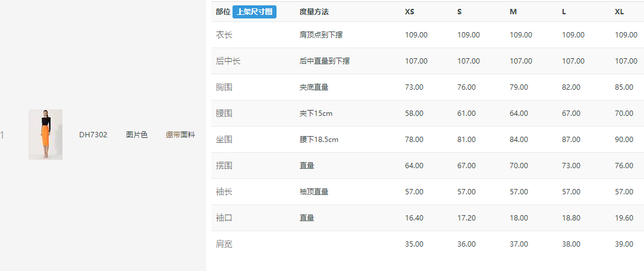Click 袖长 M value 57.00
This screenshot has width=644, height=271.
[519, 192]
